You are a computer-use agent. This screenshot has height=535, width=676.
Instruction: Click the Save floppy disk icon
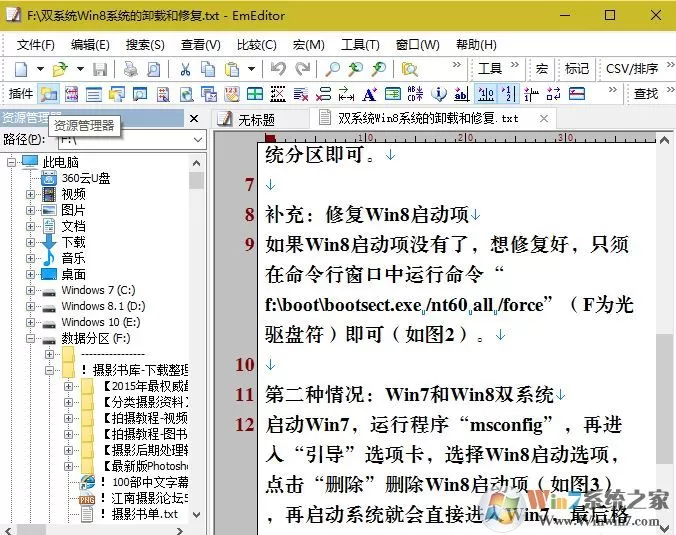(100, 69)
